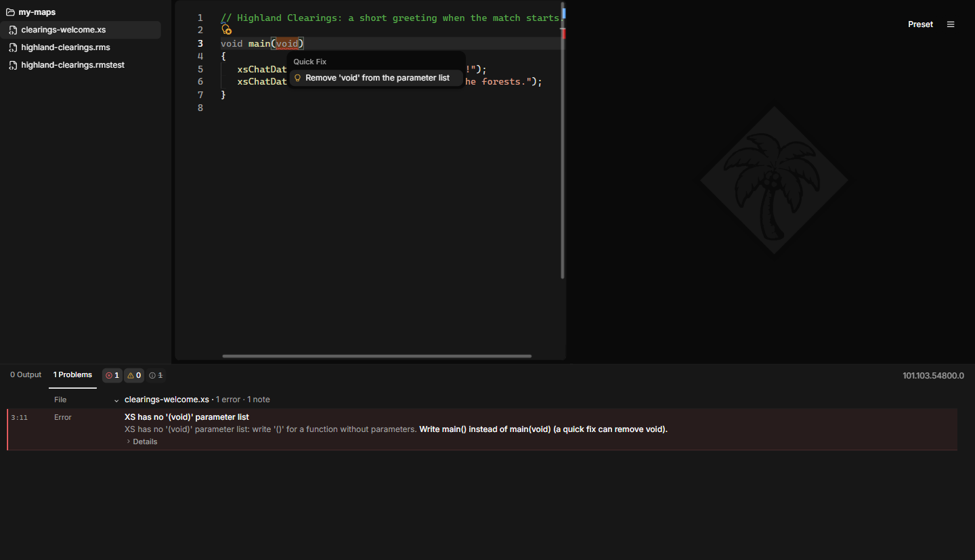Apply Remove 'void' from the parameter list fix
975x560 pixels.
[376, 78]
